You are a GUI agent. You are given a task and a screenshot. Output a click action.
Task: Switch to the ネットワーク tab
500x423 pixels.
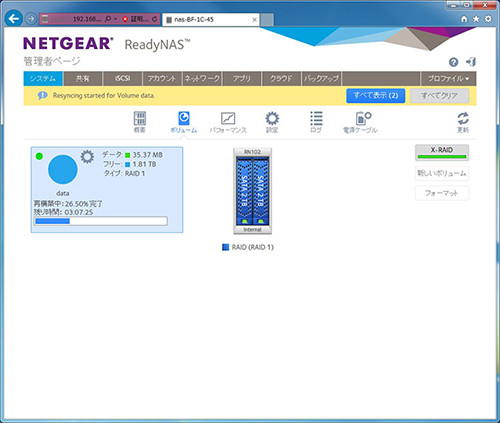tap(202, 79)
